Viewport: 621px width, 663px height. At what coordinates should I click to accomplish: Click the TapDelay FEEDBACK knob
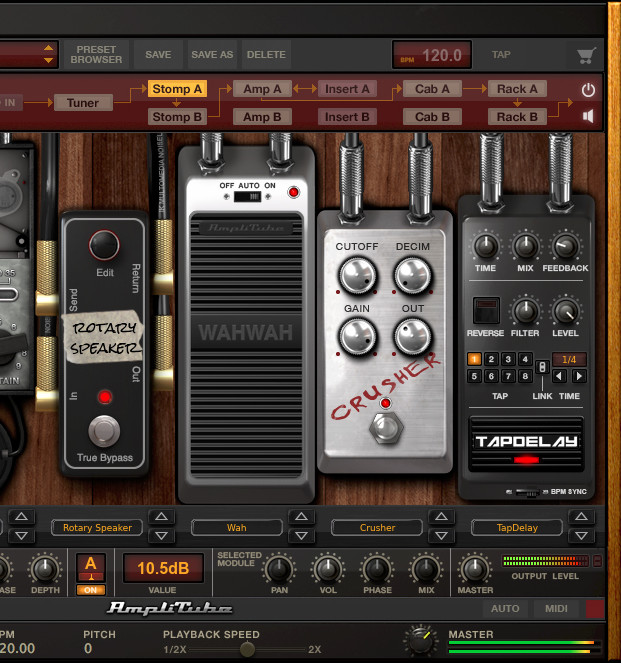pos(565,246)
